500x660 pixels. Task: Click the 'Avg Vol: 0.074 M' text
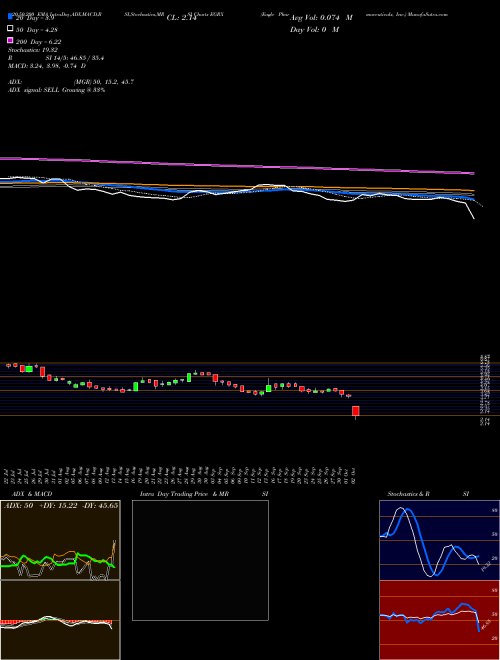tap(321, 18)
